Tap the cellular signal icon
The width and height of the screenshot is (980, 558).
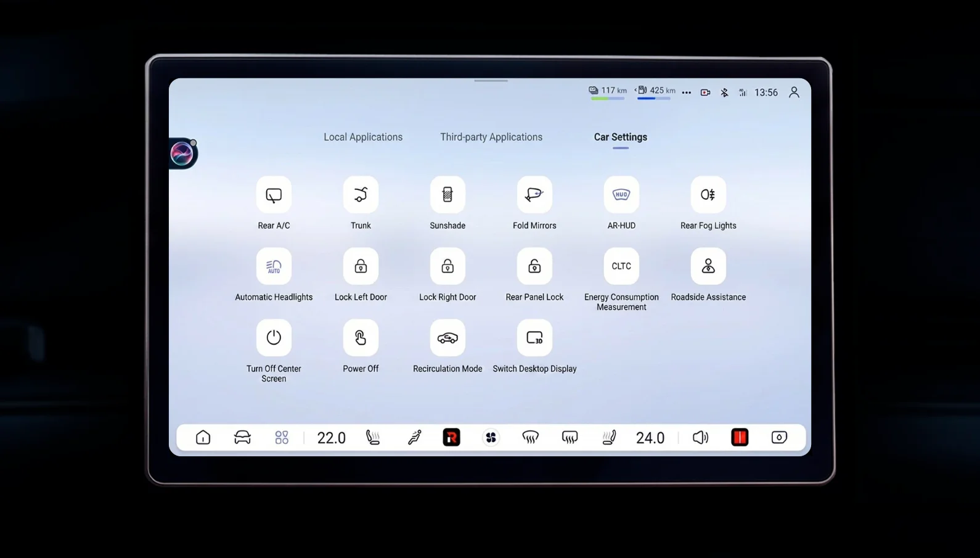tap(743, 92)
